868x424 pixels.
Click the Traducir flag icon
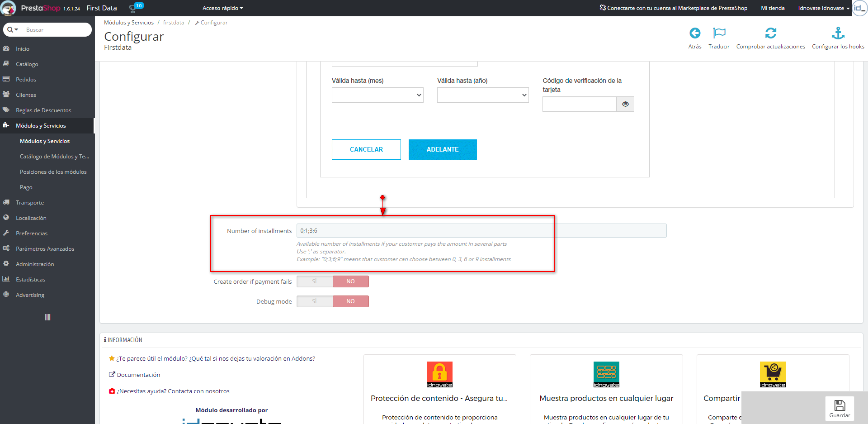coord(719,33)
